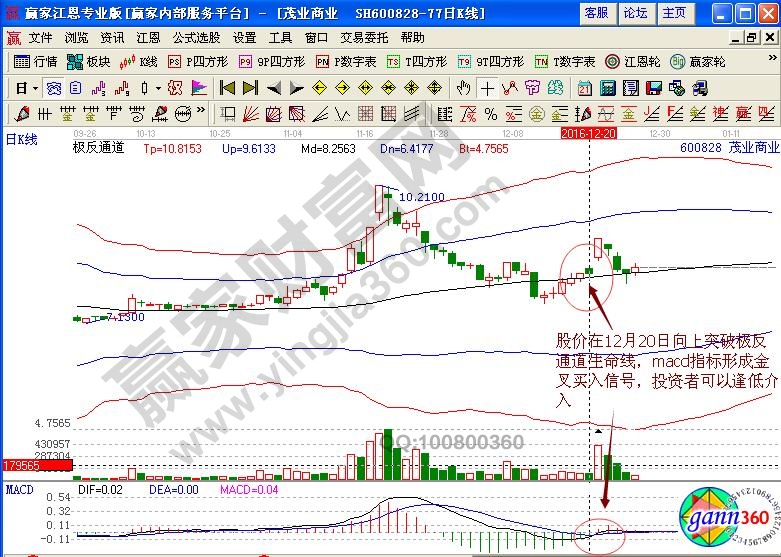Viewport: 781px width, 557px height.
Task: Click the red 179565 volume value box
Action: [38, 465]
